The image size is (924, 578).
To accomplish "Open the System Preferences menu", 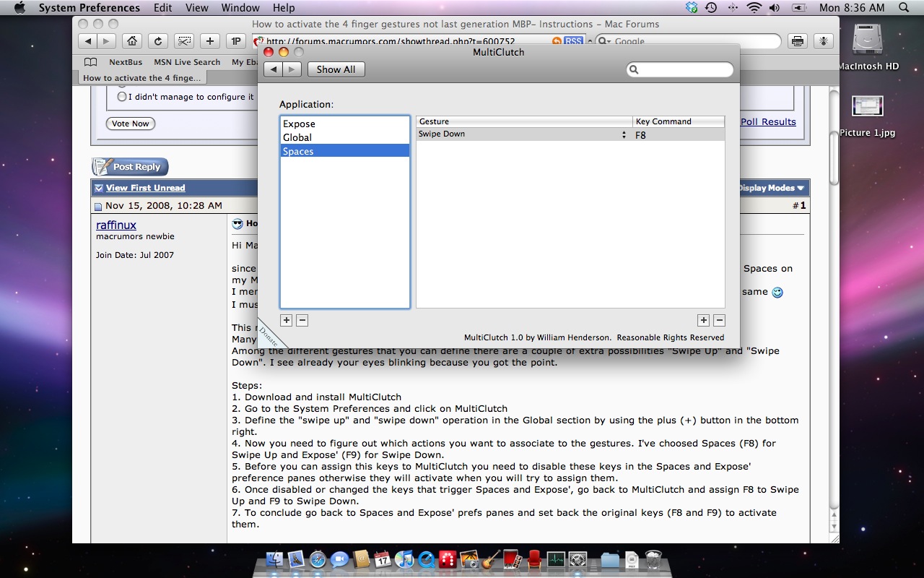I will (x=89, y=8).
